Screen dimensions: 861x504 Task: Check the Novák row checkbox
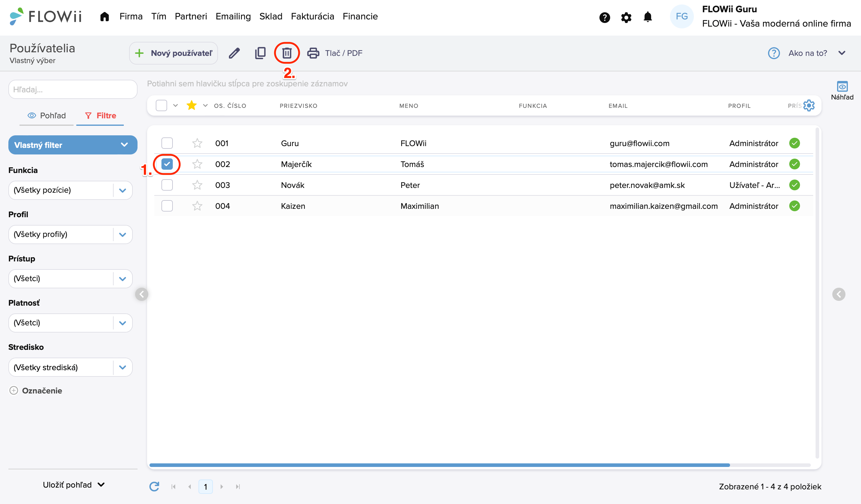(167, 185)
